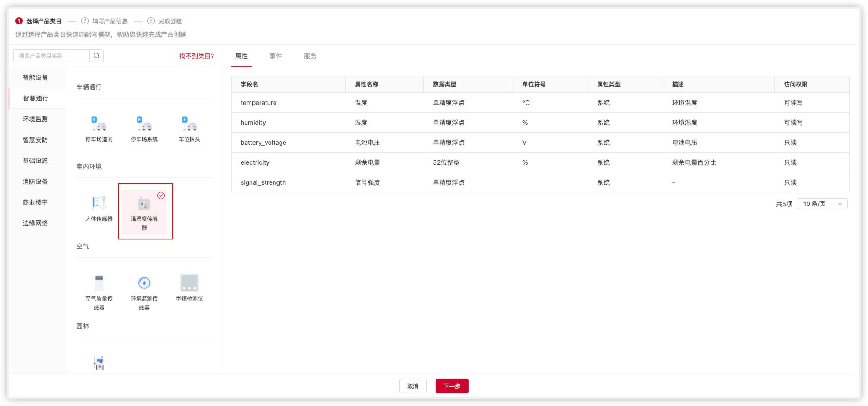Open the 边缘网络 category
Screen dimensions: 868x406
(38, 223)
